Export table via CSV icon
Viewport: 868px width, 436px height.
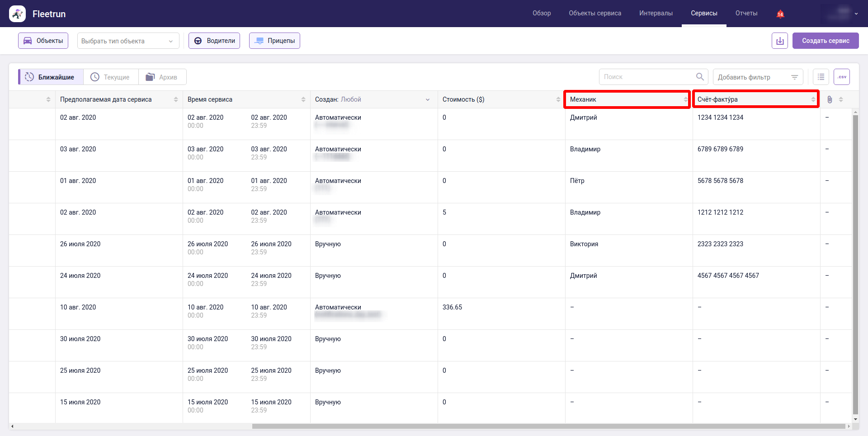coord(841,77)
